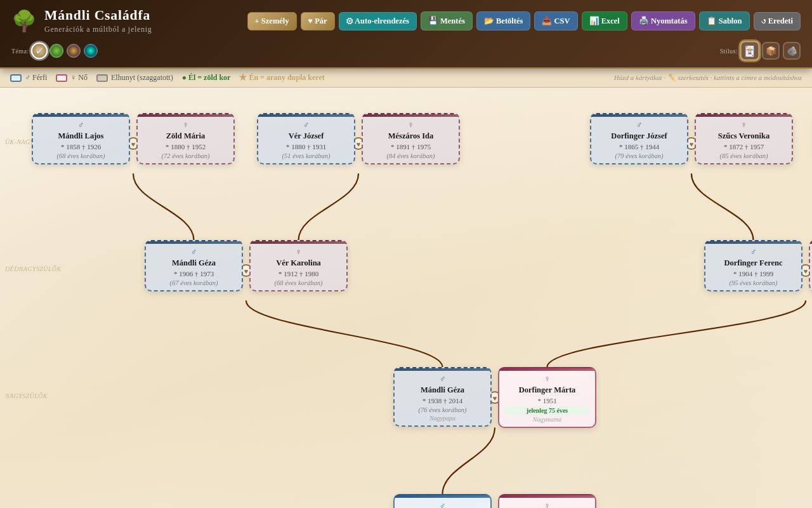The image size is (812, 508).
Task: Select the tan checked theme swatch
Action: coord(39,51)
